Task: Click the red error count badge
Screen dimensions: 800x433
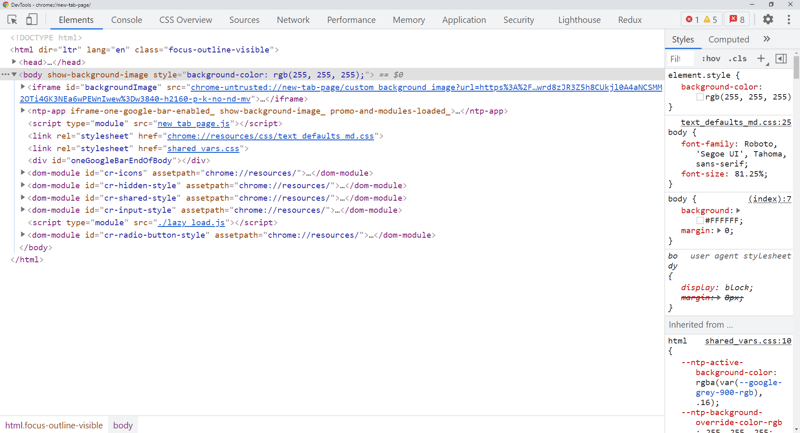Action: tap(692, 19)
